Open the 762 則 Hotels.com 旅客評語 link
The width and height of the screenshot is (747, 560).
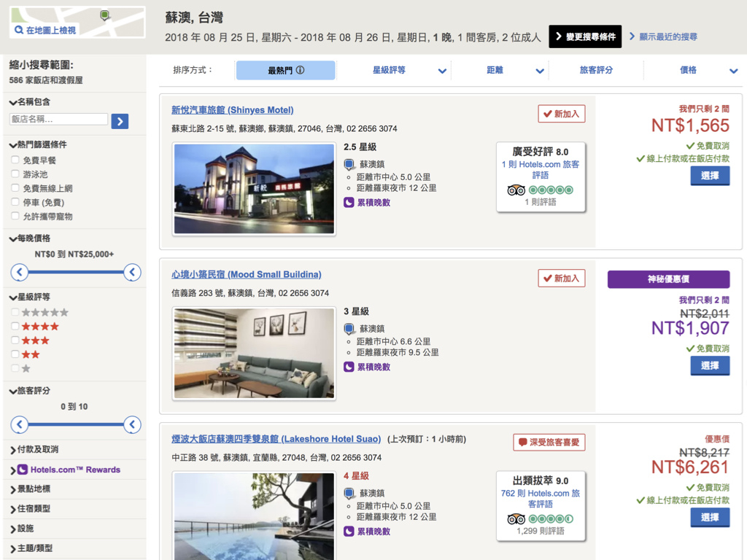point(541,499)
